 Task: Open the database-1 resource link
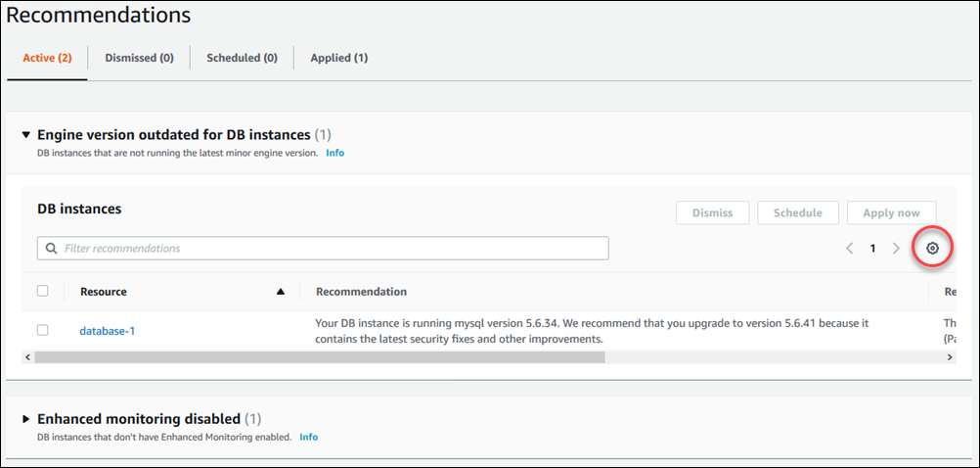point(107,331)
